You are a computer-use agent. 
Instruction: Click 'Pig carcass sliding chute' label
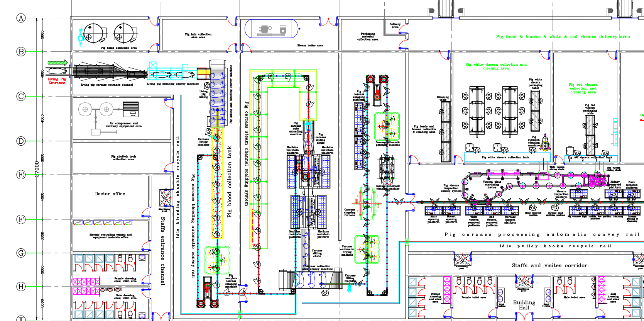click(321, 138)
